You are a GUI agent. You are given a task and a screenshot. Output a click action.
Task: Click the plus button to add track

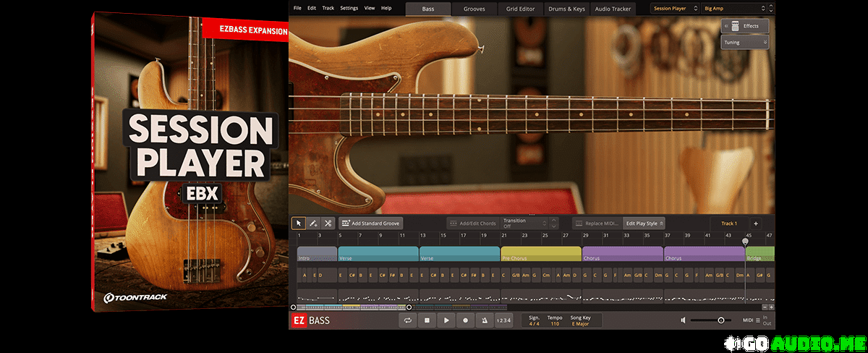(755, 224)
